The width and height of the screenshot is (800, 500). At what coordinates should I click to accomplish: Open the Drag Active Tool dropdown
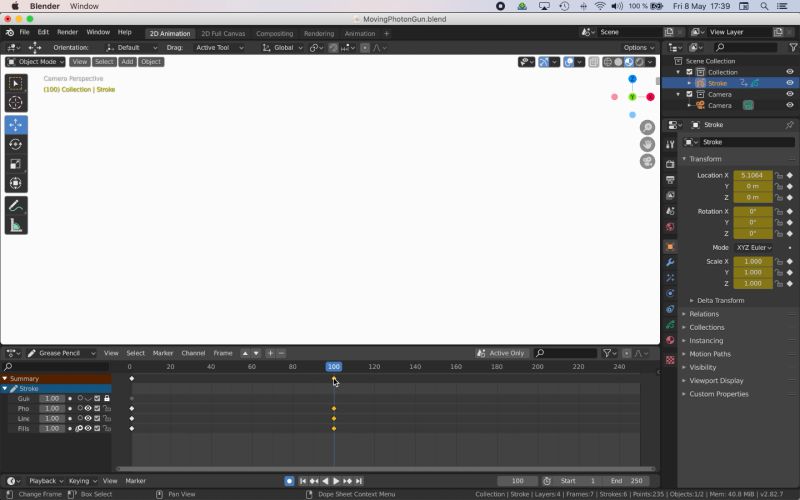point(219,47)
